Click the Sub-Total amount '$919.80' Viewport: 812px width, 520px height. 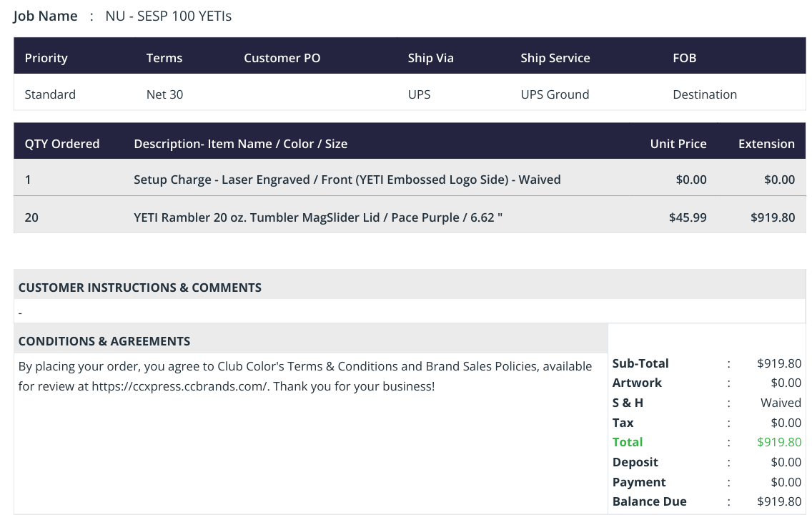click(779, 363)
